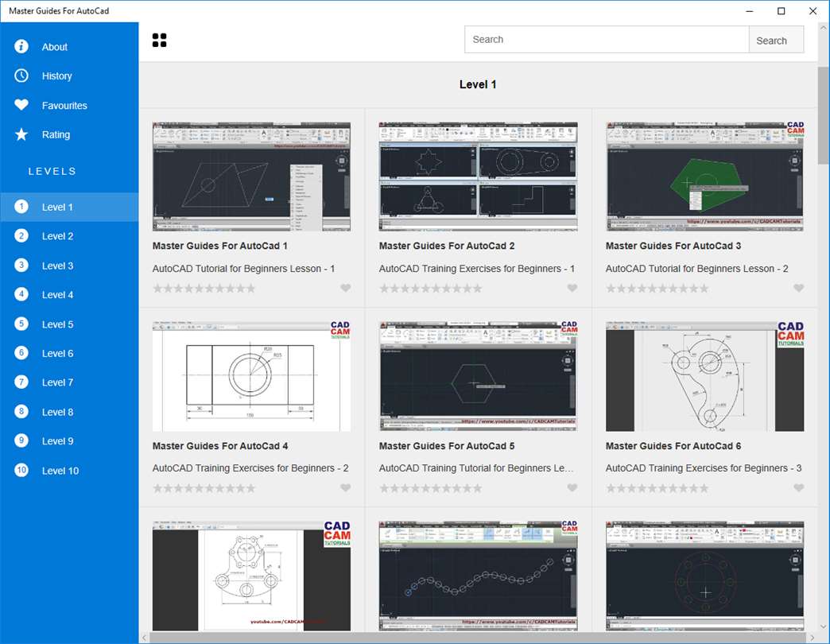Click the number 3 circle icon
Image resolution: width=830 pixels, height=644 pixels.
tap(21, 265)
